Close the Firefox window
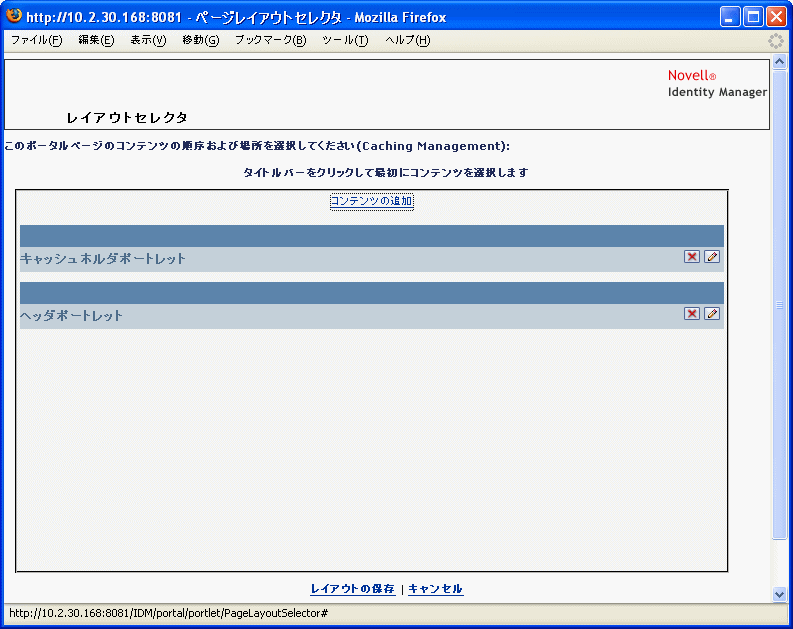This screenshot has width=793, height=629. tap(776, 17)
